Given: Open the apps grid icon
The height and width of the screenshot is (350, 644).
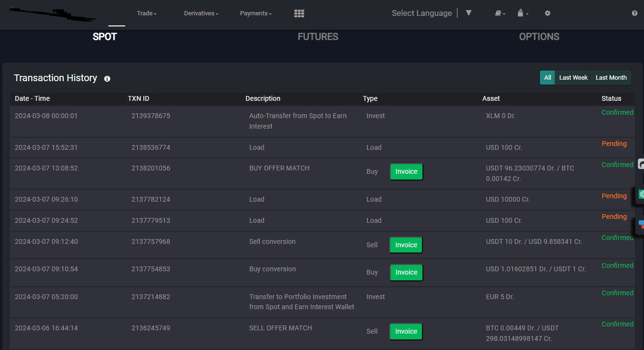Looking at the screenshot, I should pyautogui.click(x=299, y=13).
